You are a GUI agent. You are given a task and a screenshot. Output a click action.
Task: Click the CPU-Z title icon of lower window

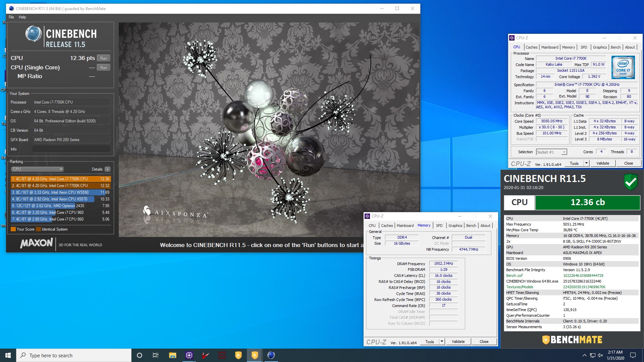(367, 216)
